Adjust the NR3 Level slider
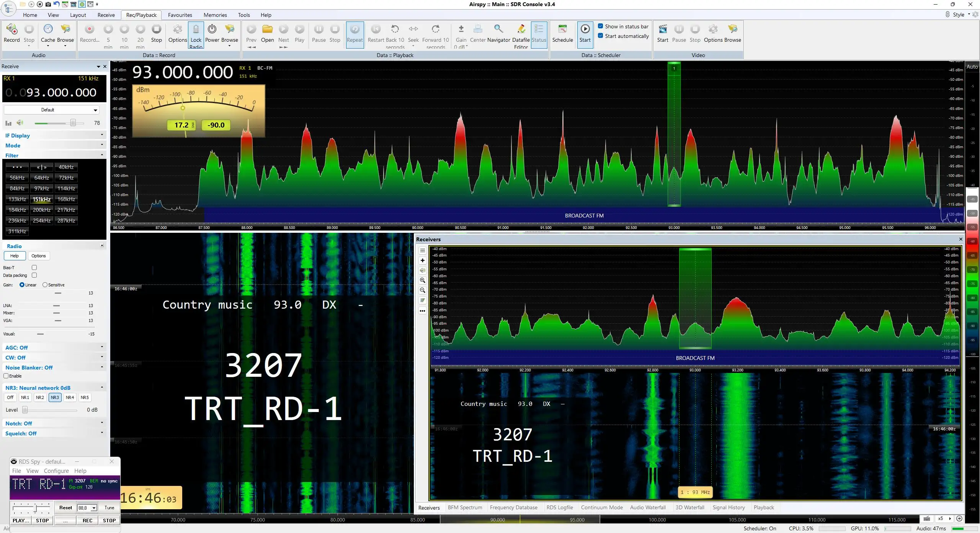 [25, 410]
